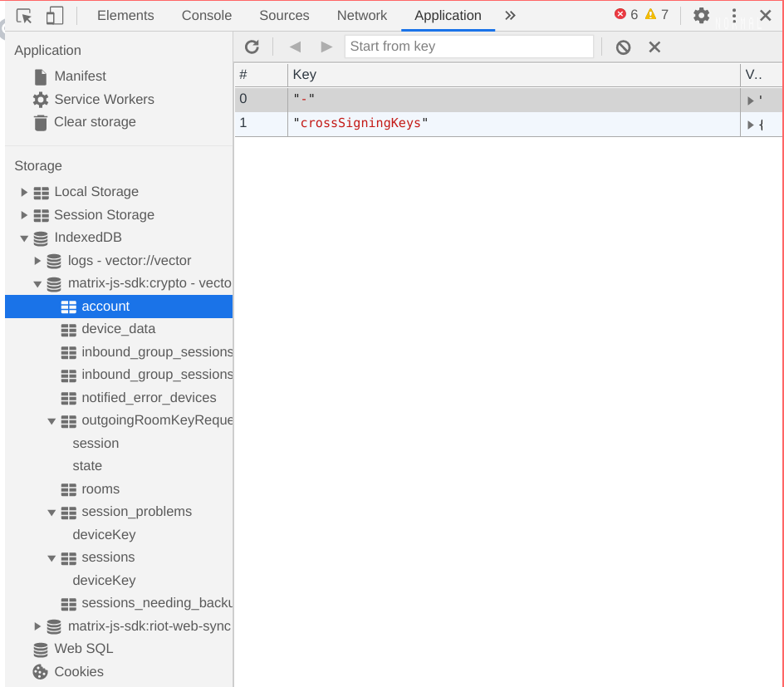This screenshot has width=784, height=687.
Task: Open Cookies storage
Action: click(x=79, y=671)
